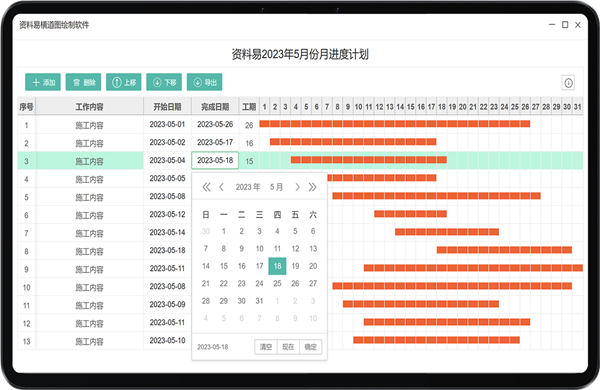Image resolution: width=600 pixels, height=390 pixels.
Task: Confirm date with 确定 button
Action: 311,347
